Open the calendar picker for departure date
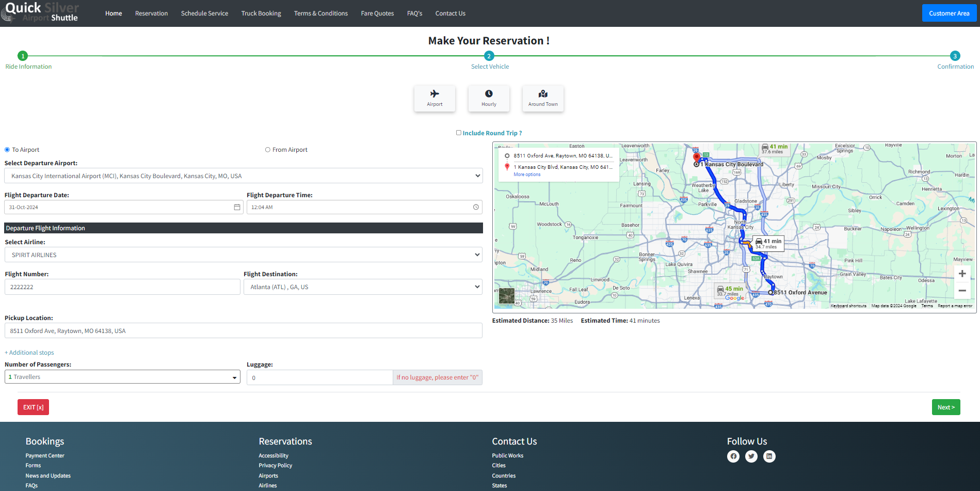The image size is (980, 491). 237,207
